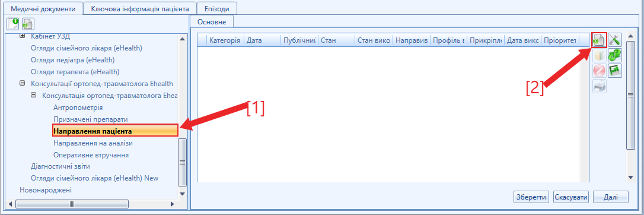Open the wrench and screwdriver settings icon
The image size is (644, 215).
point(615,40)
